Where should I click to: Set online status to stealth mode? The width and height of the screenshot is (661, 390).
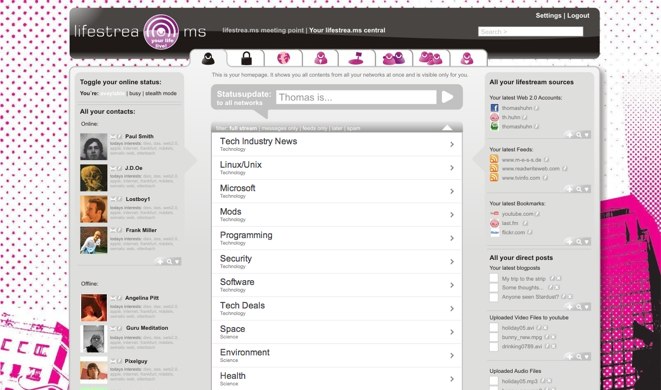click(161, 94)
